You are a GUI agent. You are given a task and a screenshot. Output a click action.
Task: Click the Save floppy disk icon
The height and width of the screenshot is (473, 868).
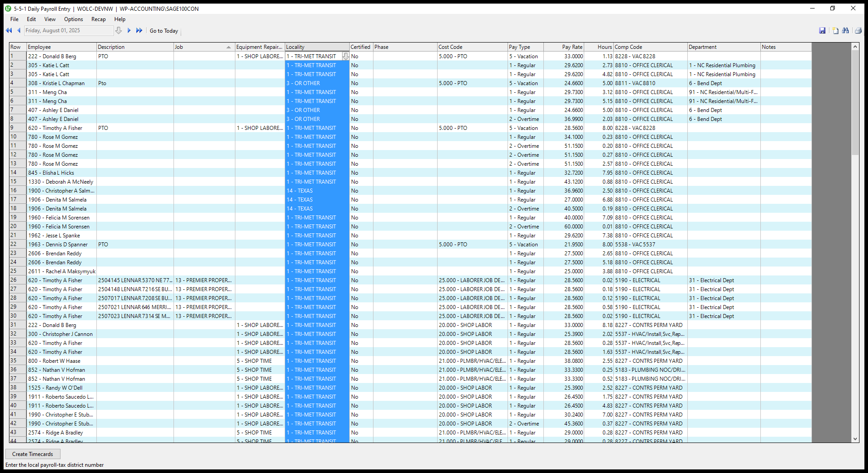tap(822, 30)
